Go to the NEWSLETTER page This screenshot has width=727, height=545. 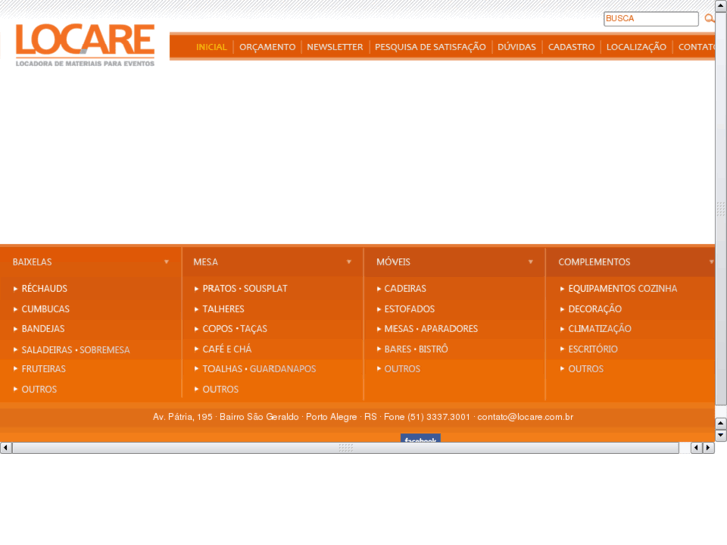pos(335,47)
